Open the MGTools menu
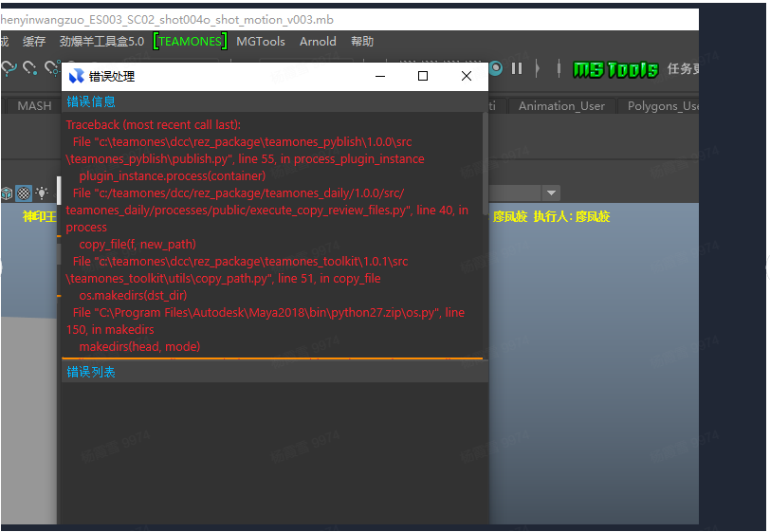The height and width of the screenshot is (532, 770). (260, 42)
